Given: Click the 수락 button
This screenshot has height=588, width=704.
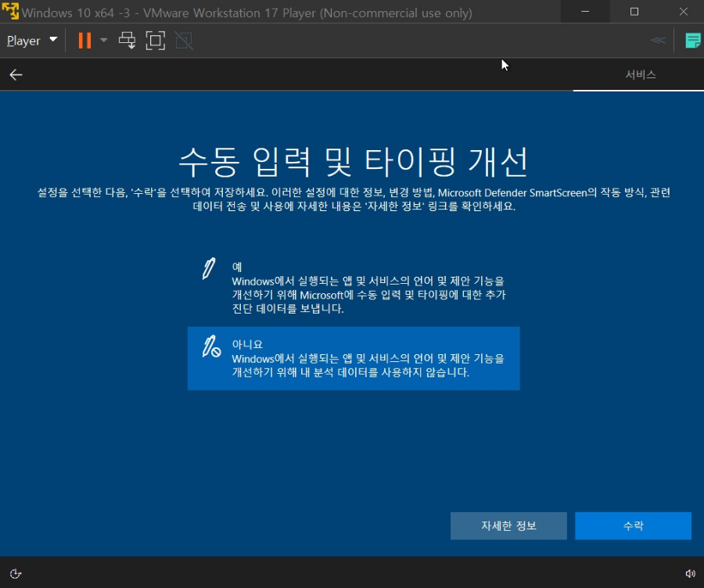Looking at the screenshot, I should pos(633,525).
